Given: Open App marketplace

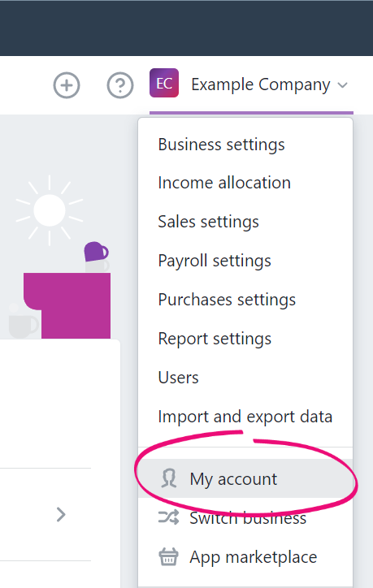Looking at the screenshot, I should (245, 556).
